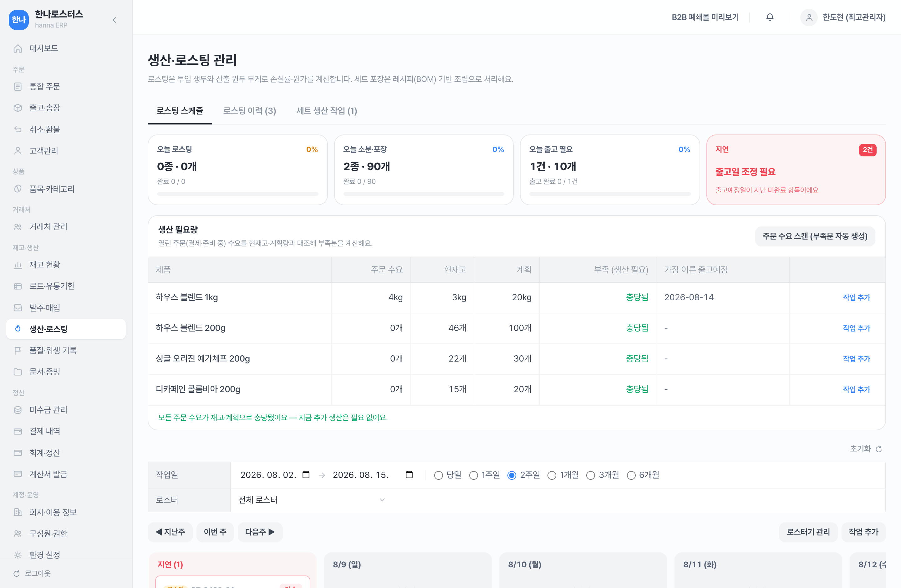Image resolution: width=901 pixels, height=588 pixels.
Task: Open notifications bell icon
Action: pos(770,18)
